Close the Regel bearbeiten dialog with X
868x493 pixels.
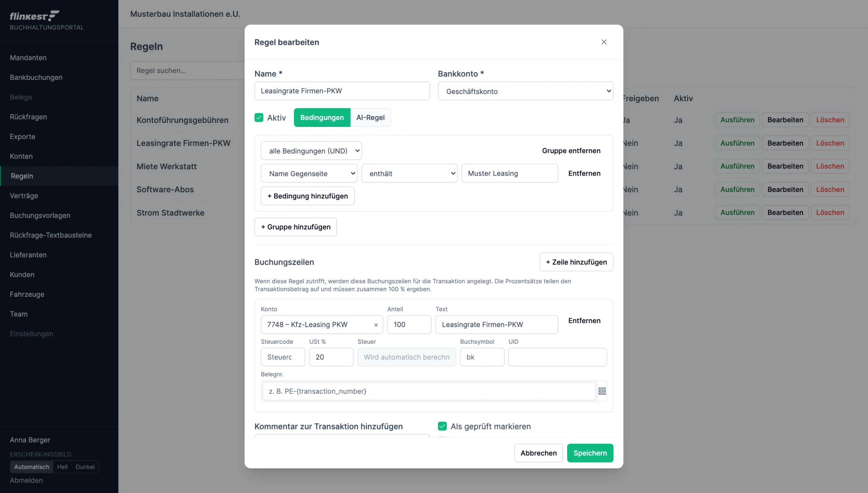click(x=604, y=42)
